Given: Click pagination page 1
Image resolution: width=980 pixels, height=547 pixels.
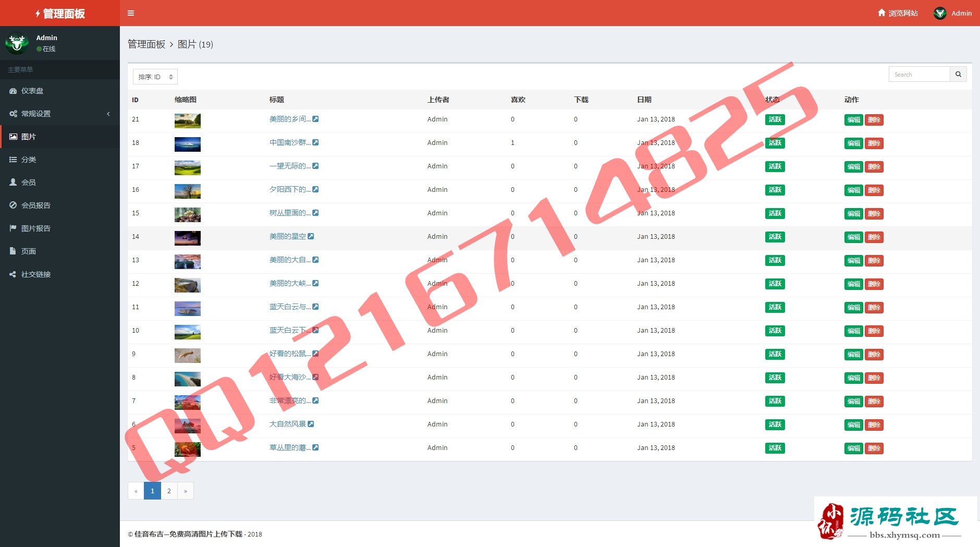Looking at the screenshot, I should pyautogui.click(x=152, y=491).
